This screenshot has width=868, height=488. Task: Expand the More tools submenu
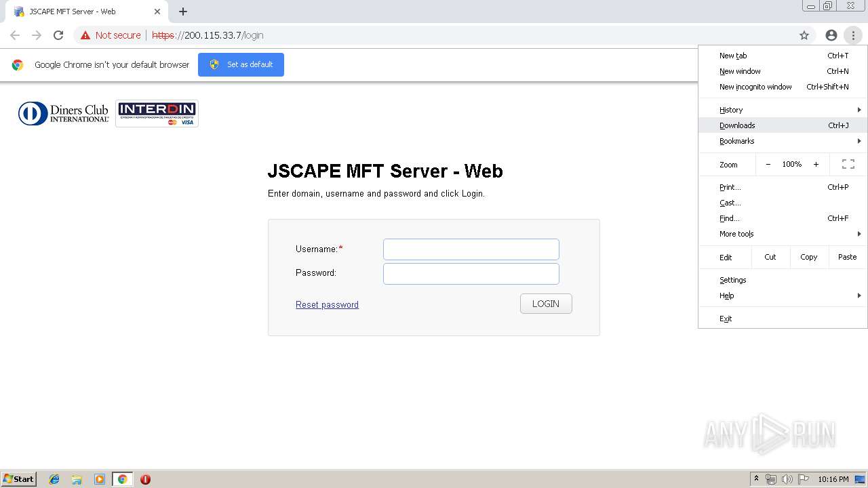pyautogui.click(x=783, y=234)
